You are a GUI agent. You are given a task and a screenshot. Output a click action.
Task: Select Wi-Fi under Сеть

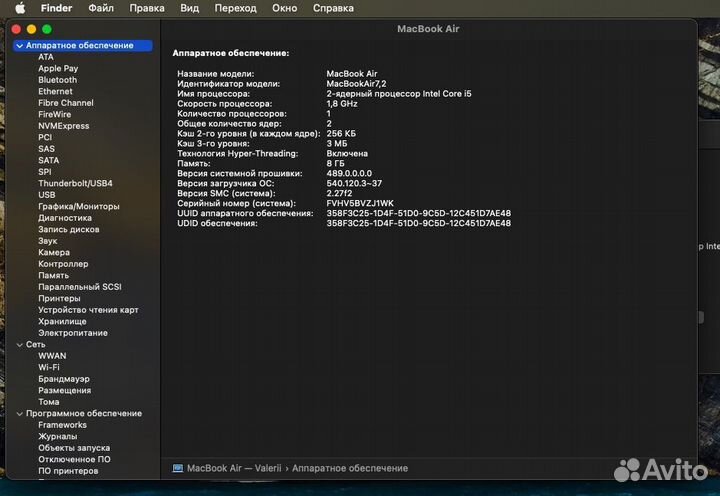pyautogui.click(x=49, y=367)
